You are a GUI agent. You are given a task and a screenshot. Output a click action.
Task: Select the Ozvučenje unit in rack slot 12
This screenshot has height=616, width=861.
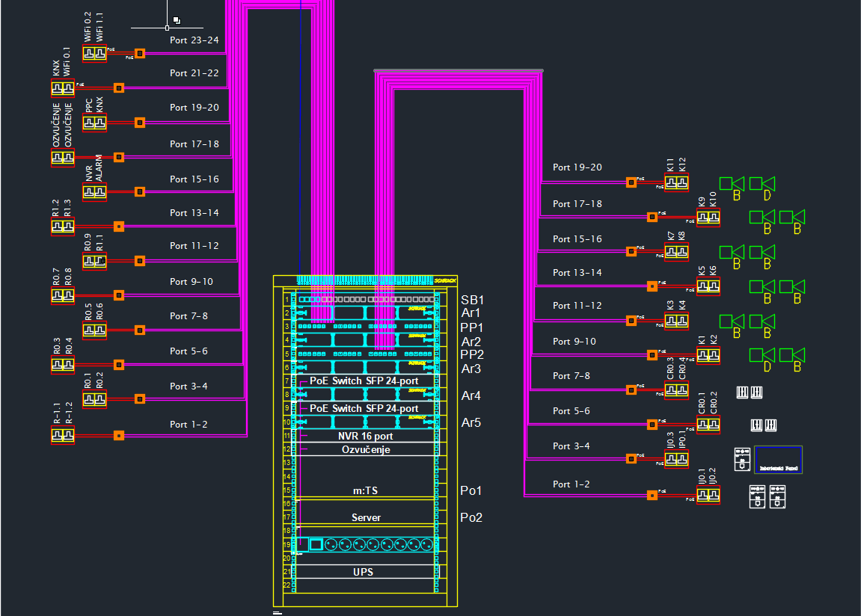click(366, 449)
